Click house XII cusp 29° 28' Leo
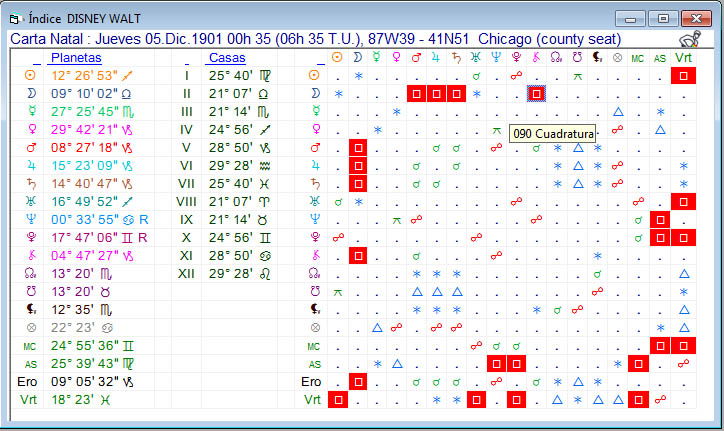724x431 pixels. 240,273
